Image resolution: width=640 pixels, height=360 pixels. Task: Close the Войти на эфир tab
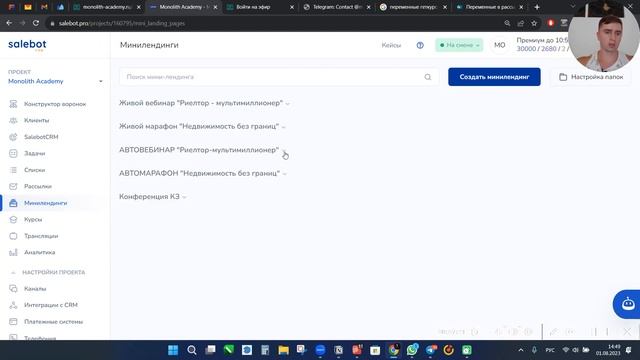click(292, 7)
